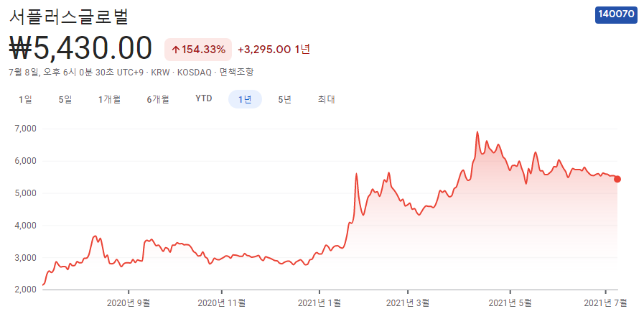This screenshot has width=644, height=319.
Task: Click the 140070 ticker badge
Action: [616, 14]
